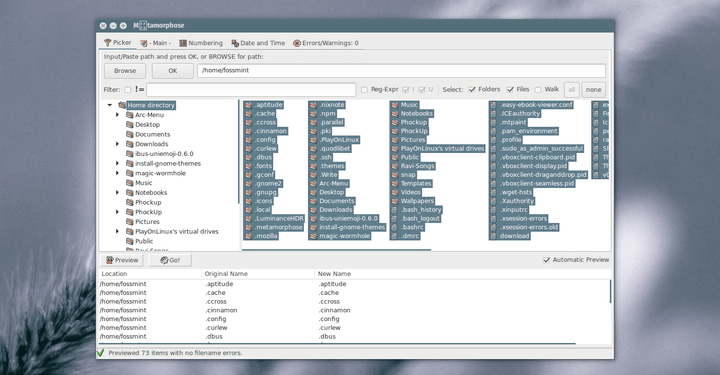Viewport: 720px width, 375px height.
Task: Toggle the Filter checkbox
Action: coord(128,90)
